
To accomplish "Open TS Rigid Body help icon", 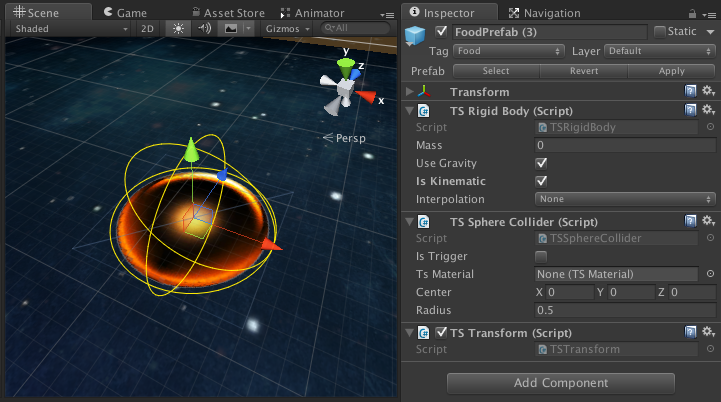I will 690,109.
